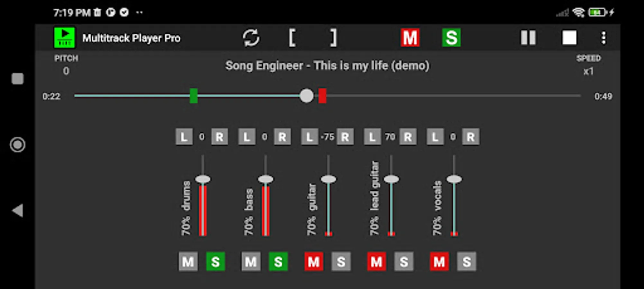This screenshot has height=289, width=644.
Task: Unmute the guitar track
Action: pyautogui.click(x=314, y=262)
